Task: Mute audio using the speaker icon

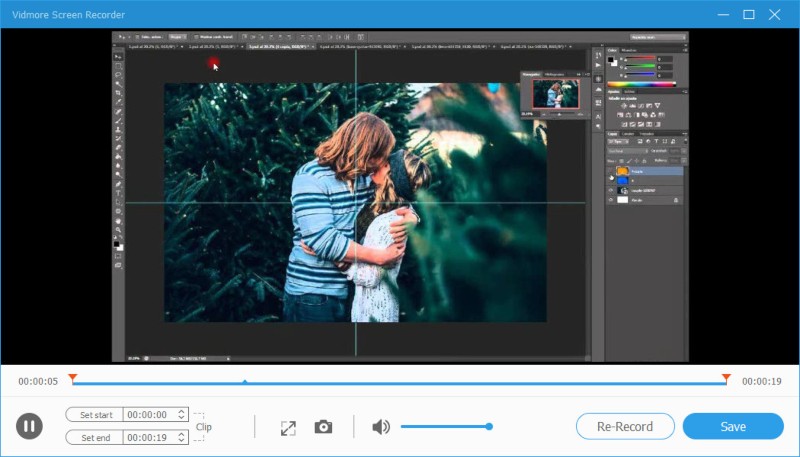Action: 380,427
